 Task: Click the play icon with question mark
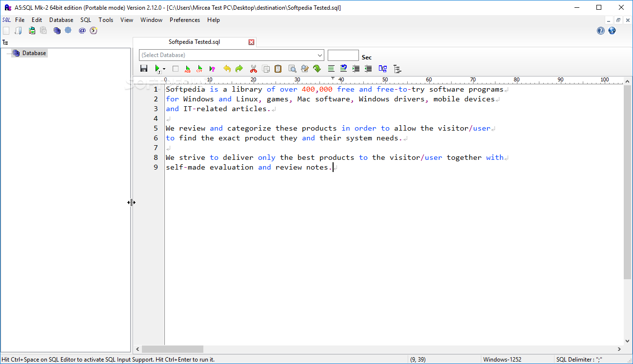point(212,69)
